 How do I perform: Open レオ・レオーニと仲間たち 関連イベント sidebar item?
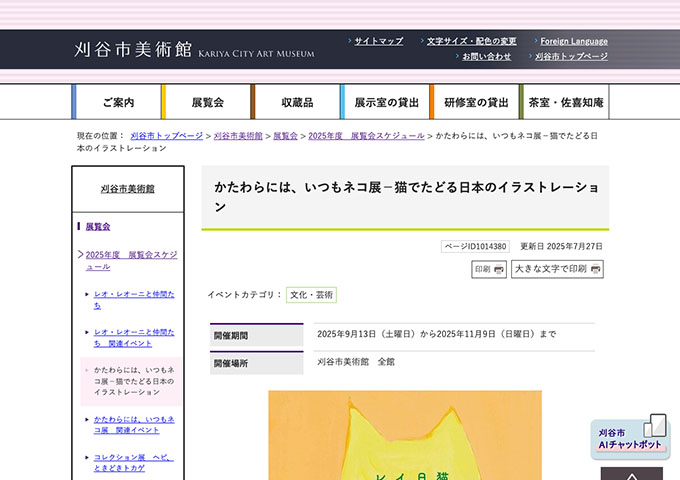[x=134, y=337]
